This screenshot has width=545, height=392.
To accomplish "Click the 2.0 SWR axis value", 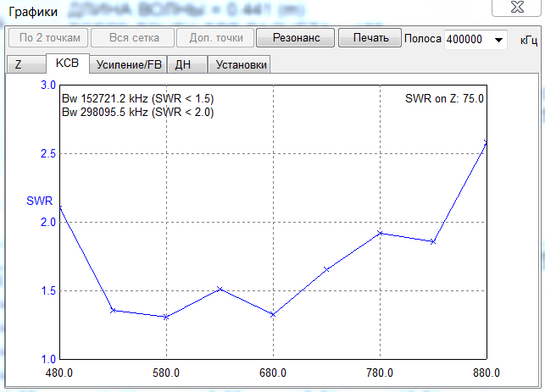I will 48,222.
